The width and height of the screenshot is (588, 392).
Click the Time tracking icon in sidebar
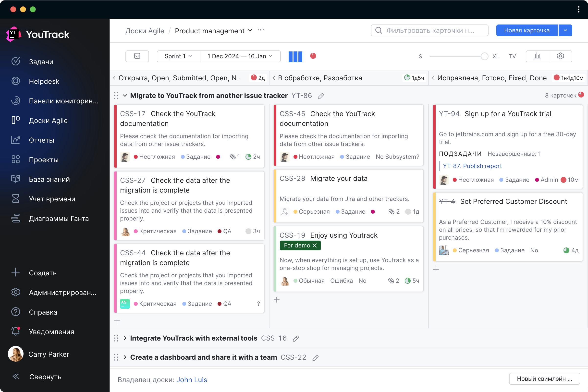click(16, 199)
